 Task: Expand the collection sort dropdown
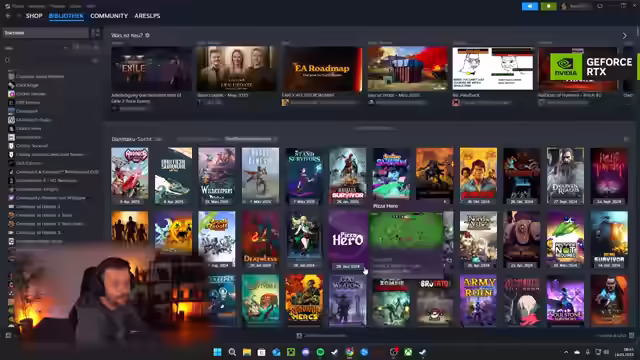251,139
